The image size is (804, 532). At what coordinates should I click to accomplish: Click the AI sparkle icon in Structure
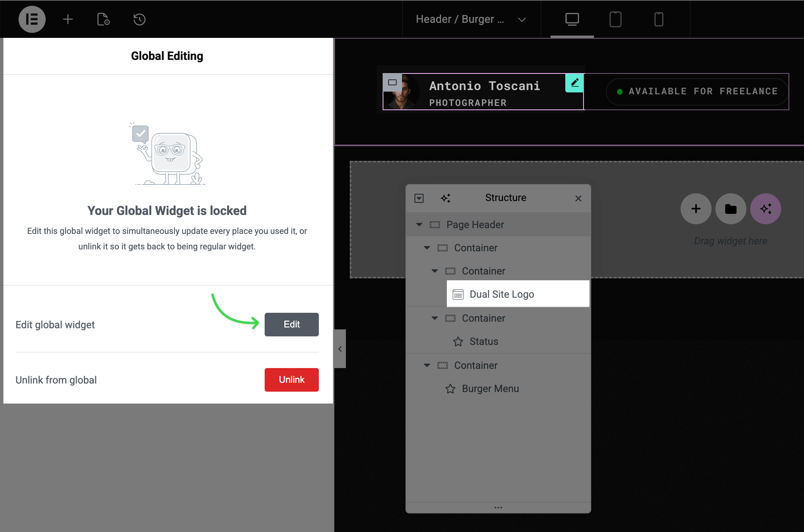pos(445,198)
